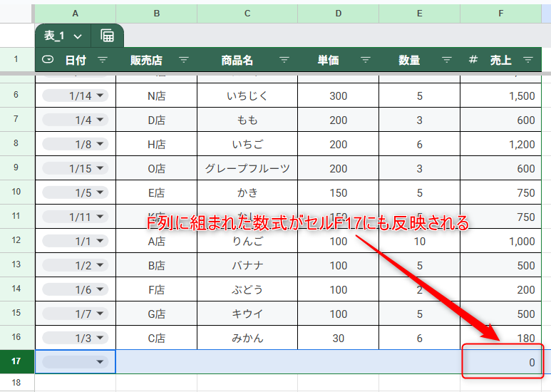The width and height of the screenshot is (551, 392).
Task: Click filter icon in 日付 column header
Action: (103, 61)
